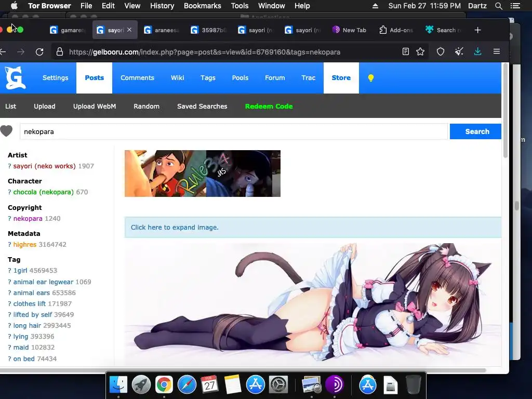This screenshot has width=532, height=399.
Task: Click the highres metadata tag
Action: click(x=25, y=244)
